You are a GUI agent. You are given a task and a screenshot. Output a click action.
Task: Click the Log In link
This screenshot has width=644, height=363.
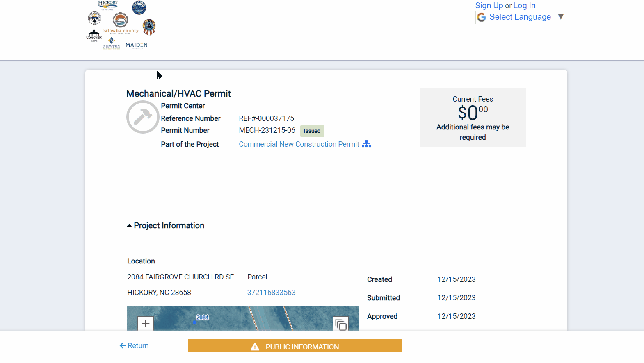tap(524, 5)
